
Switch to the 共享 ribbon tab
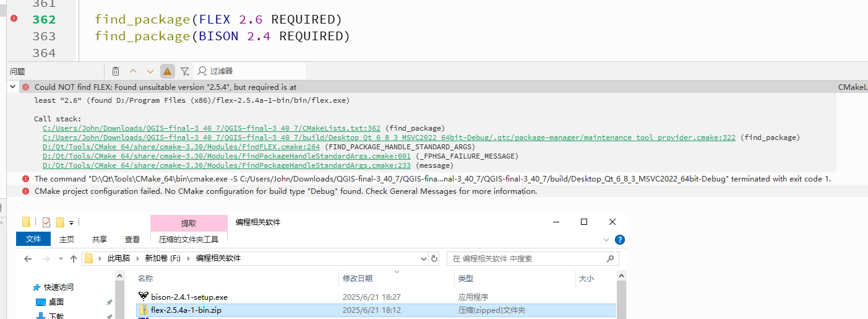100,239
